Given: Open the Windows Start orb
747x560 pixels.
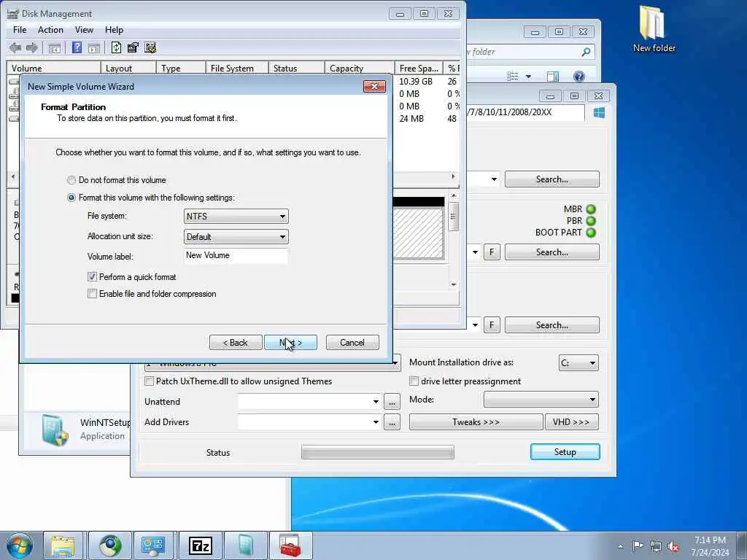Looking at the screenshot, I should (x=19, y=545).
